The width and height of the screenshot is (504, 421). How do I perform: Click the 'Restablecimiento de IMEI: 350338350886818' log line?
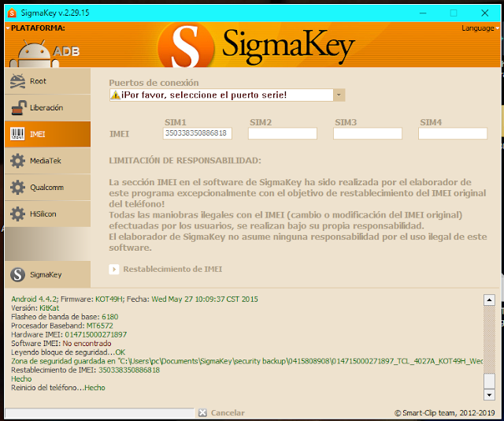[85, 370]
